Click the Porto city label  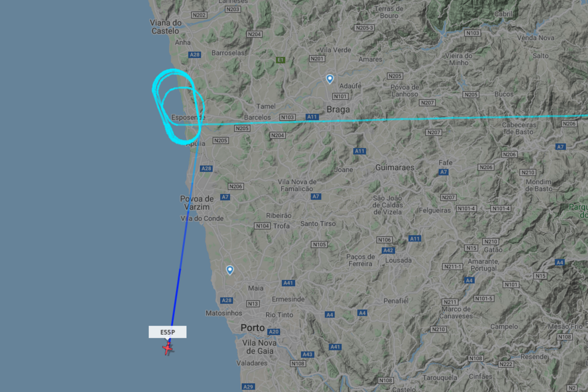(x=252, y=328)
